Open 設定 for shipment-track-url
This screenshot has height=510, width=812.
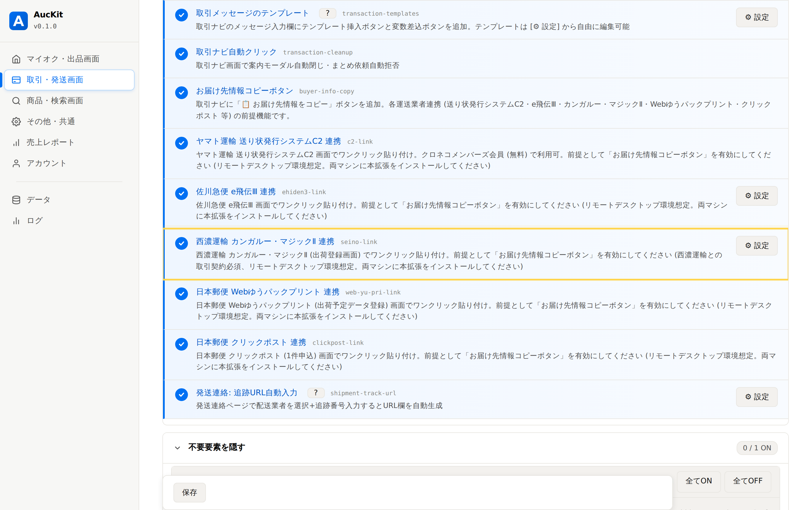pos(757,397)
